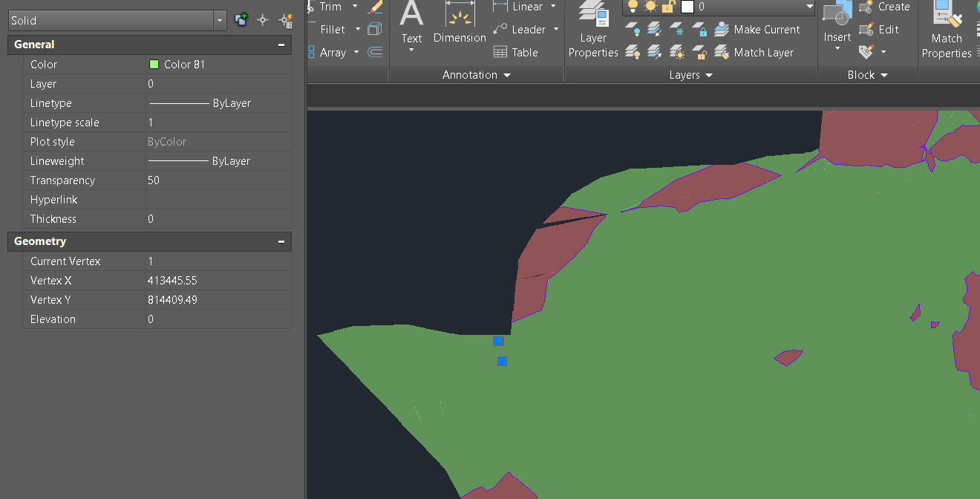Image resolution: width=980 pixels, height=499 pixels.
Task: Click Match Layer in the Layers panel
Action: (x=764, y=52)
